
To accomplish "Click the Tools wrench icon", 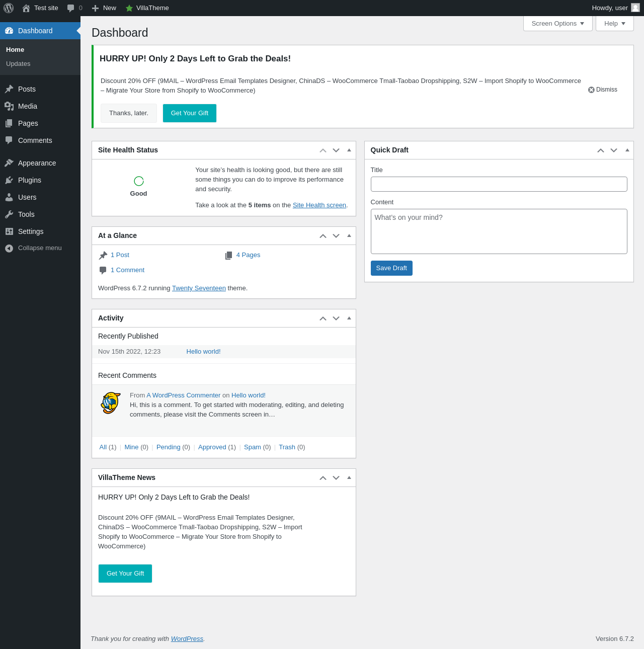I will tap(9, 214).
